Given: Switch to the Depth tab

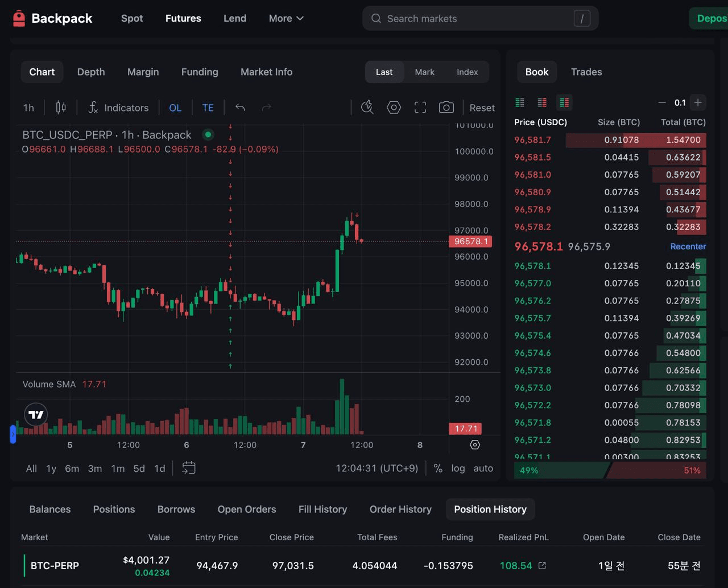Looking at the screenshot, I should click(x=91, y=72).
